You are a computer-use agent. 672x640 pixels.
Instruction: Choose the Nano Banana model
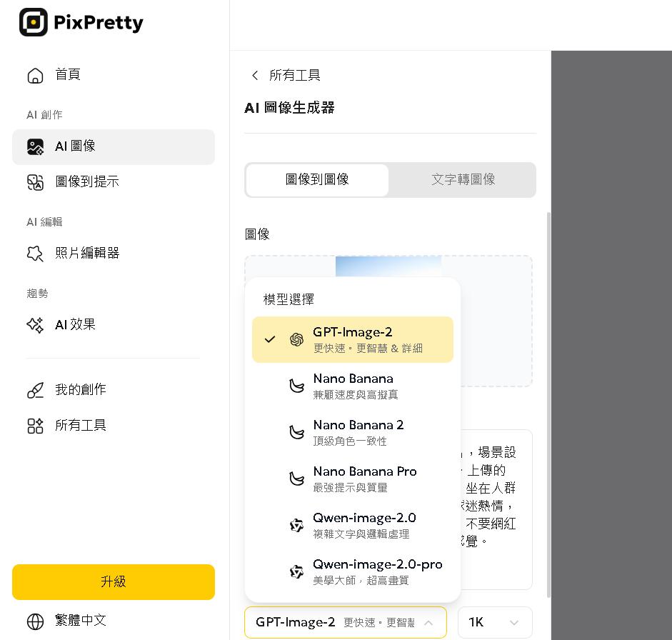pyautogui.click(x=353, y=386)
